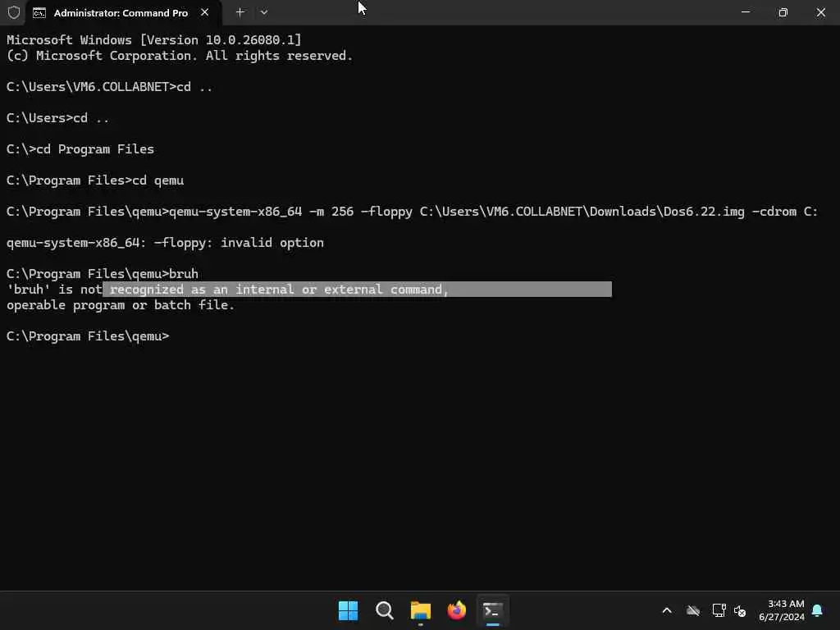840x630 pixels.
Task: Open taskbar Search
Action: [385, 610]
